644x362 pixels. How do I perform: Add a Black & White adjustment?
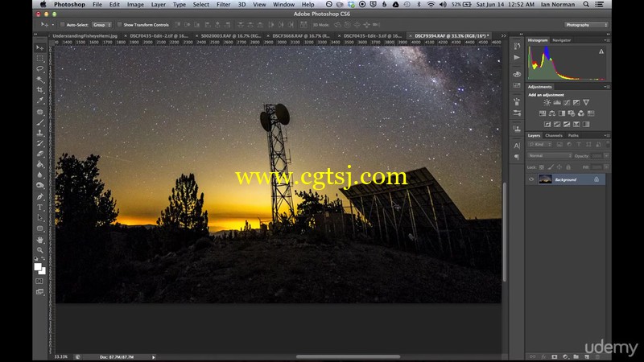click(x=561, y=113)
